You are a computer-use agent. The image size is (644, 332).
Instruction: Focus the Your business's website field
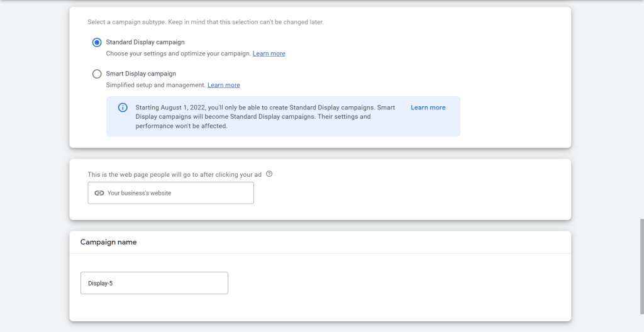click(176, 193)
